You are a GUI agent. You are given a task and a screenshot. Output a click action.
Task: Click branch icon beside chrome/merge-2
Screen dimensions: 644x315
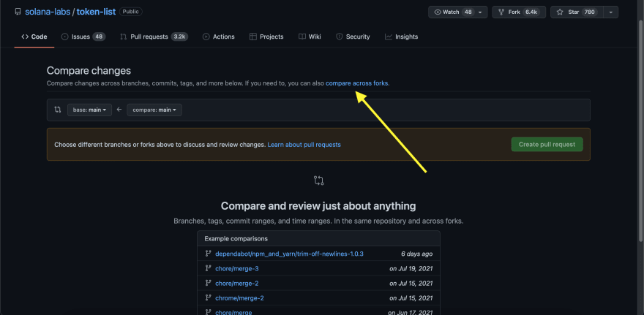pos(209,298)
